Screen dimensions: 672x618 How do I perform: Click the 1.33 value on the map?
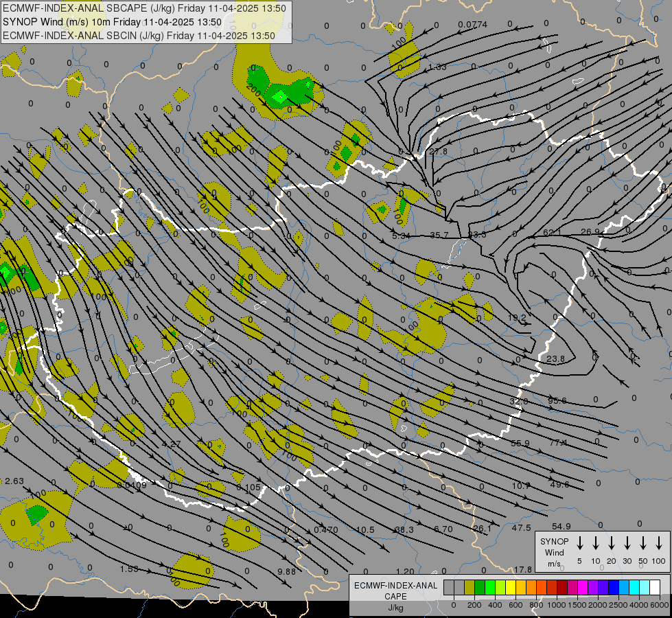(x=437, y=67)
